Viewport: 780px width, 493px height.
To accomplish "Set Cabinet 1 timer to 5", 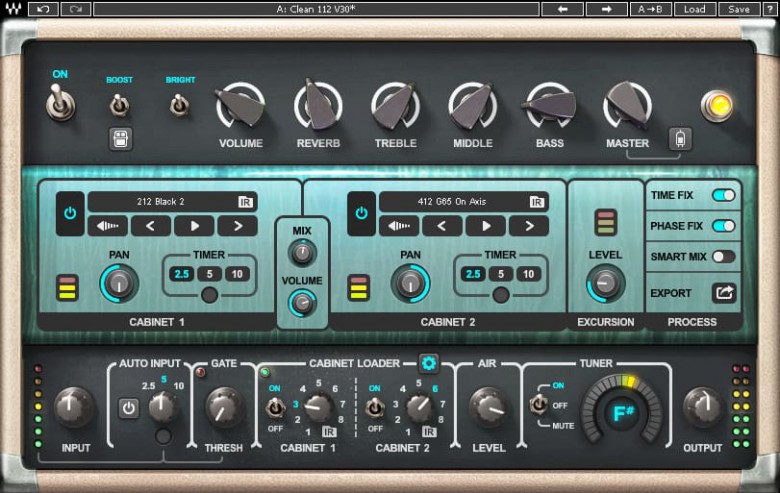I will tap(209, 274).
